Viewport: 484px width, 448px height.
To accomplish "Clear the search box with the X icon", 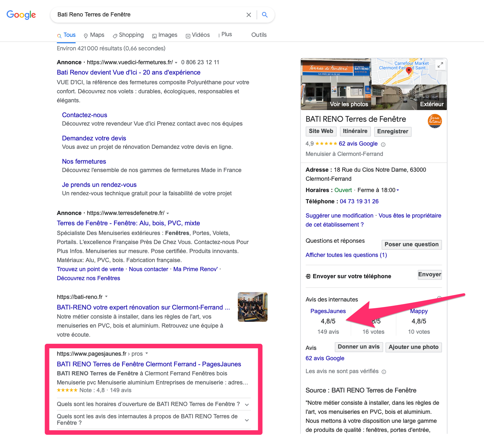I will pos(248,15).
